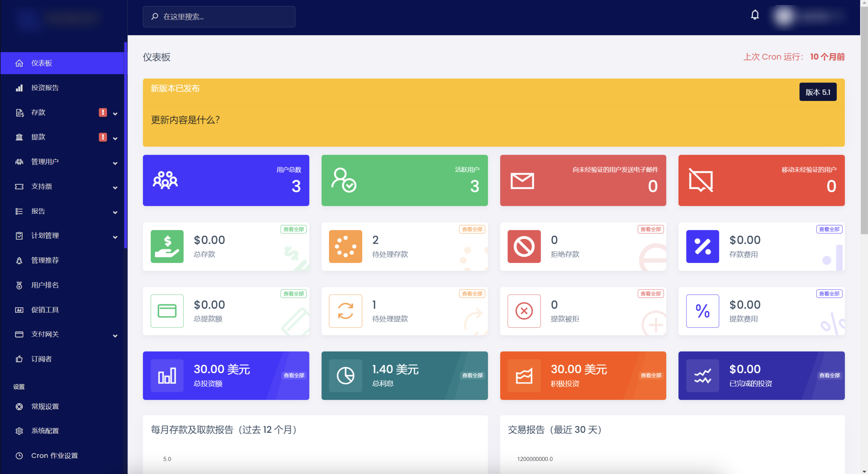868x474 pixels.
Task: Expand the 计划管理 menu
Action: pyautogui.click(x=115, y=237)
